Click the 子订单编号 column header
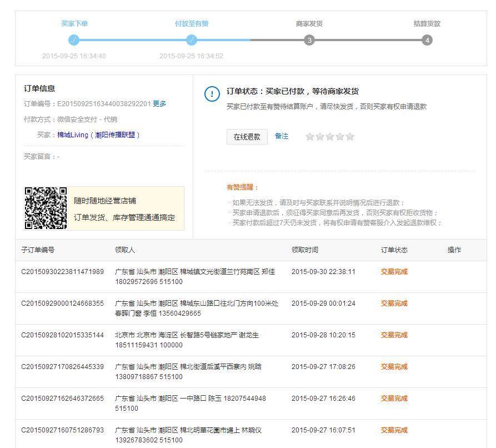This screenshot has height=448, width=496. click(38, 250)
